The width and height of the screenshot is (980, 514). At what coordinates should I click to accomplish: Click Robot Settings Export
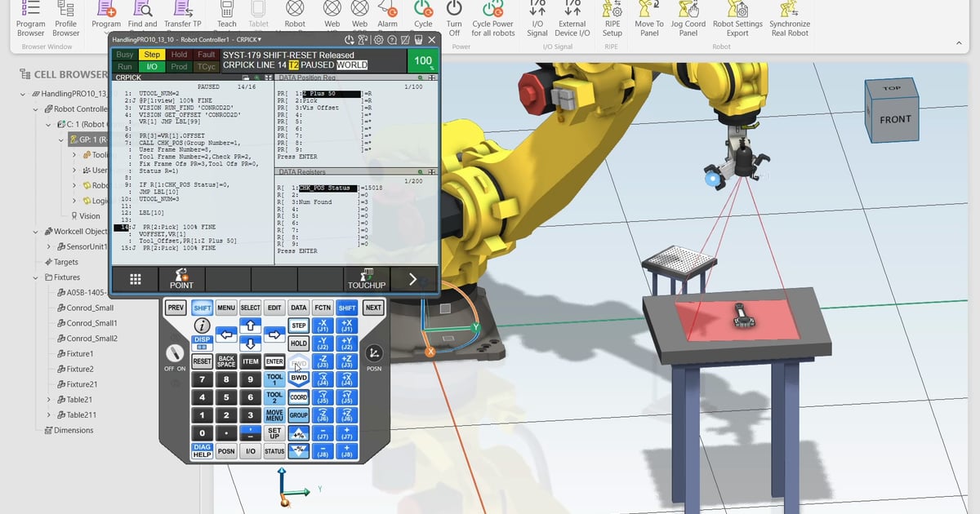[737, 19]
